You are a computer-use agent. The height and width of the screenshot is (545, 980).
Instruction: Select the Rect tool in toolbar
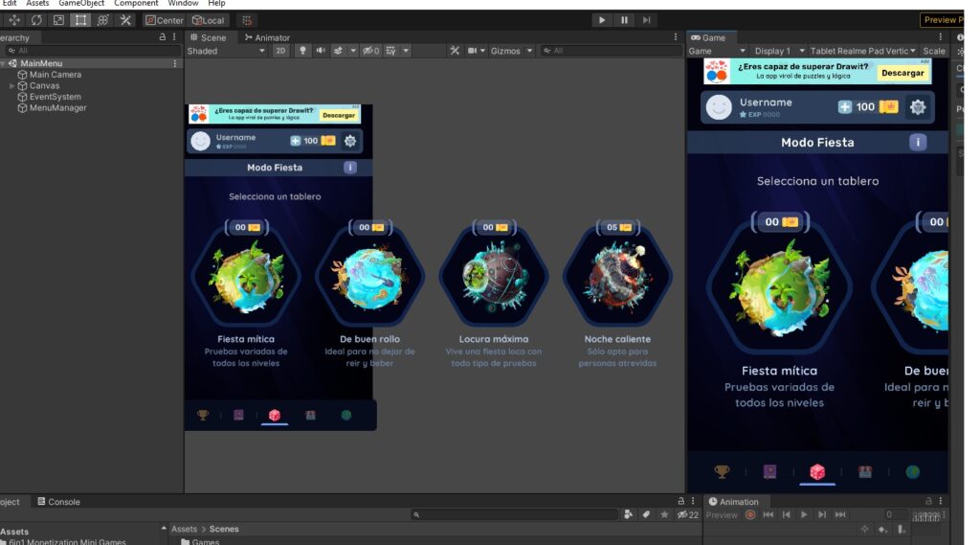pos(80,20)
